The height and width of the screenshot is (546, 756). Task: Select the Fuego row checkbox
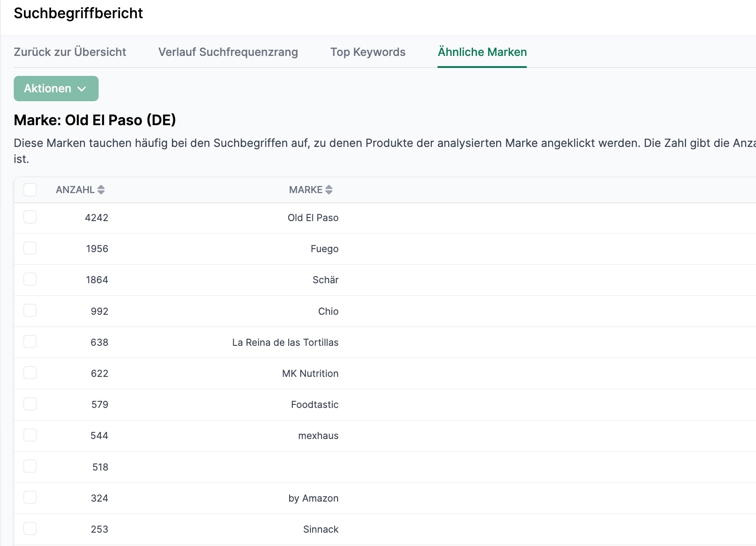point(30,248)
